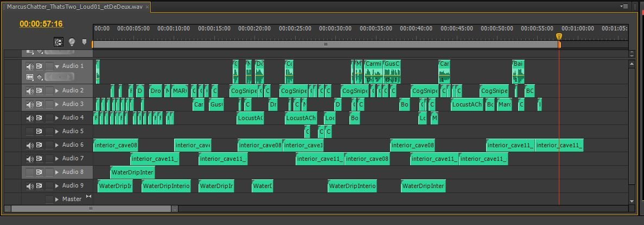Click the playhead marker in time ruler
The height and width of the screenshot is (225, 644).
[559, 36]
